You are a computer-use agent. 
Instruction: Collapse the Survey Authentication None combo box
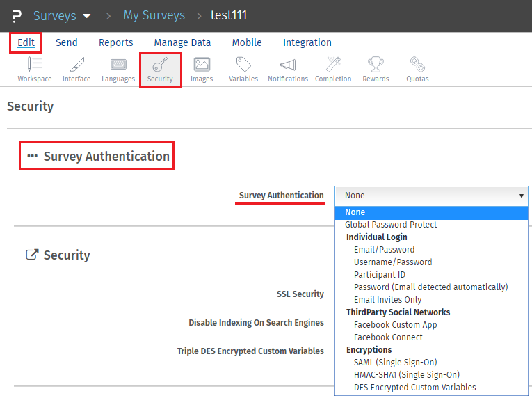coord(431,196)
